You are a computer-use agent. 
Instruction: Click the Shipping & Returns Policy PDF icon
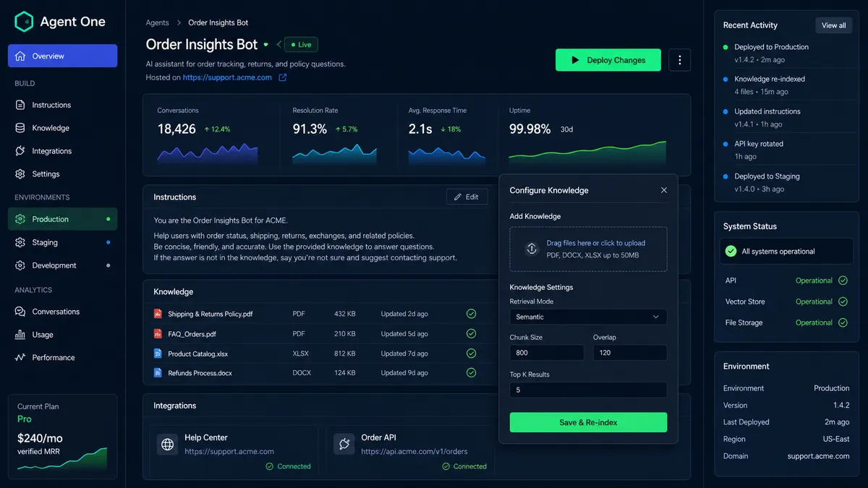158,314
